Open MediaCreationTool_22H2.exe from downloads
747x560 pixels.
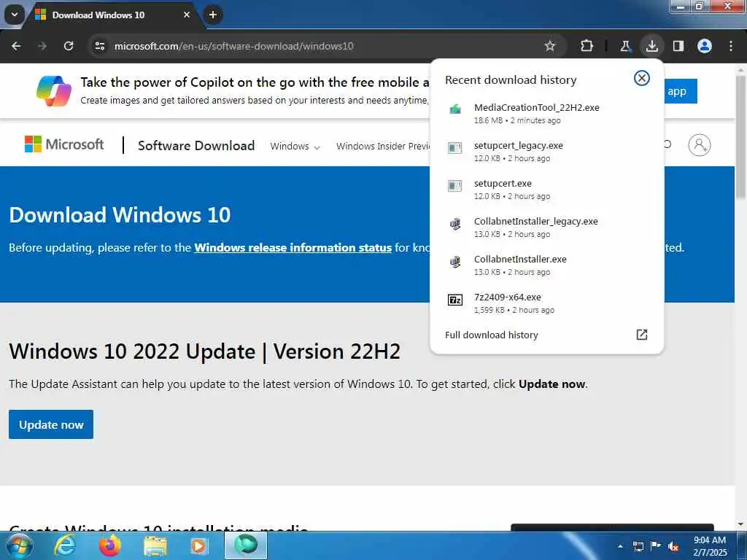(546, 113)
